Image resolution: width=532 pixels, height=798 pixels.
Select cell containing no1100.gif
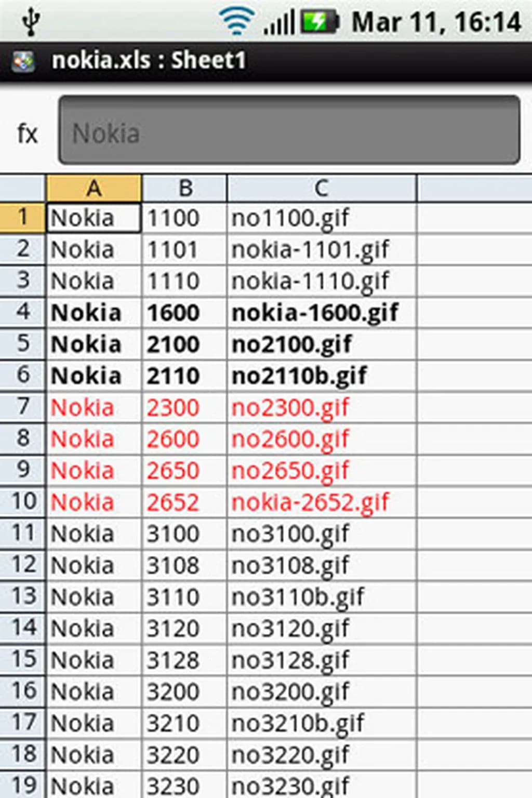click(321, 218)
